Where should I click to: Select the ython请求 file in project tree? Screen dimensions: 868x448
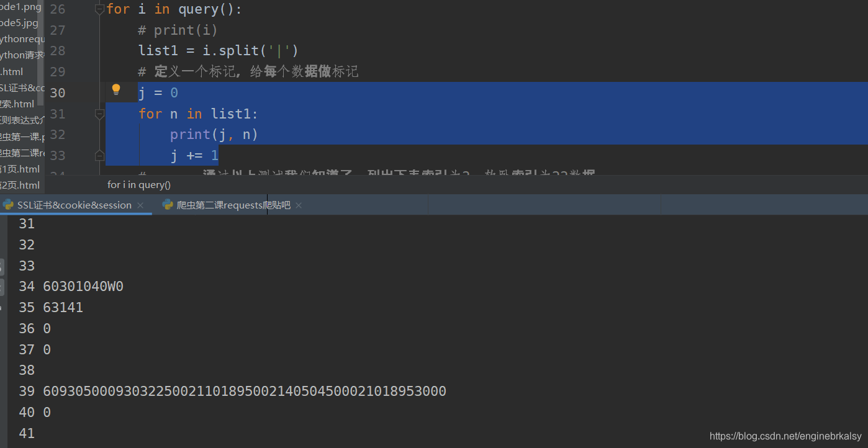click(22, 55)
